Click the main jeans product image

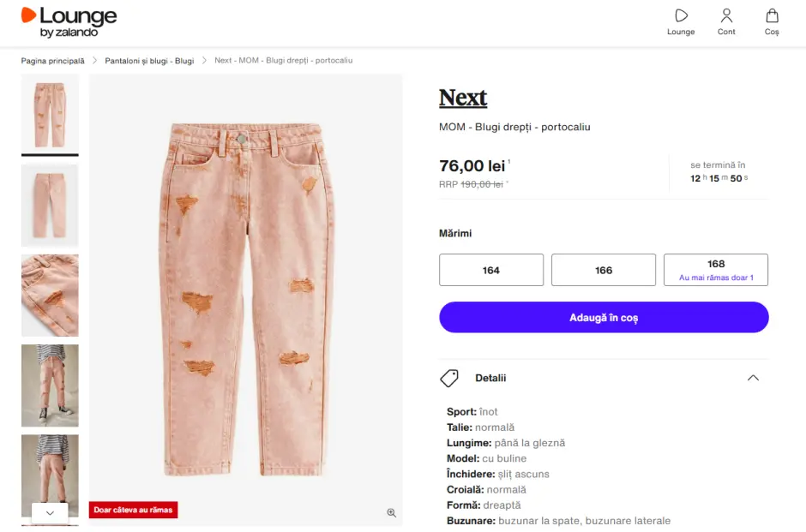246,300
